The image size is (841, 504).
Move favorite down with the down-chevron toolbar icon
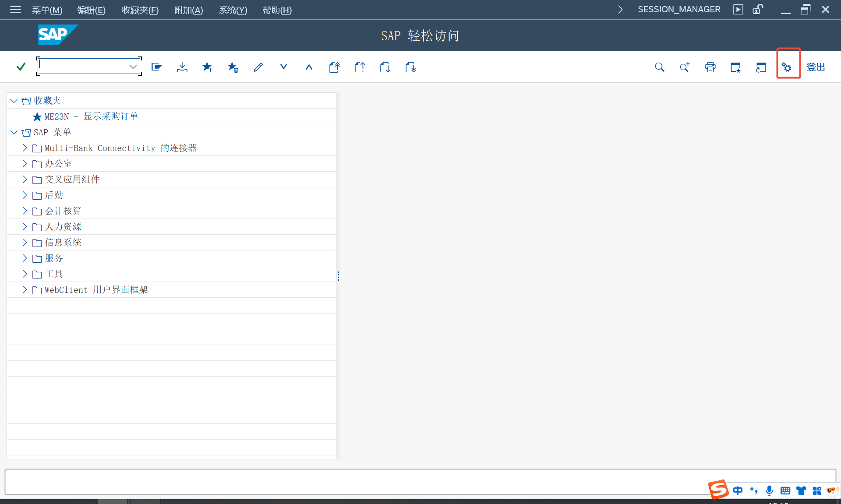[283, 67]
